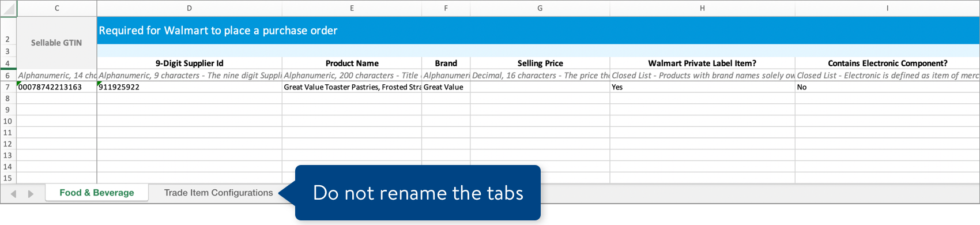Switch to the Food & Beverage tab
The image size is (980, 225).
pyautogui.click(x=97, y=193)
